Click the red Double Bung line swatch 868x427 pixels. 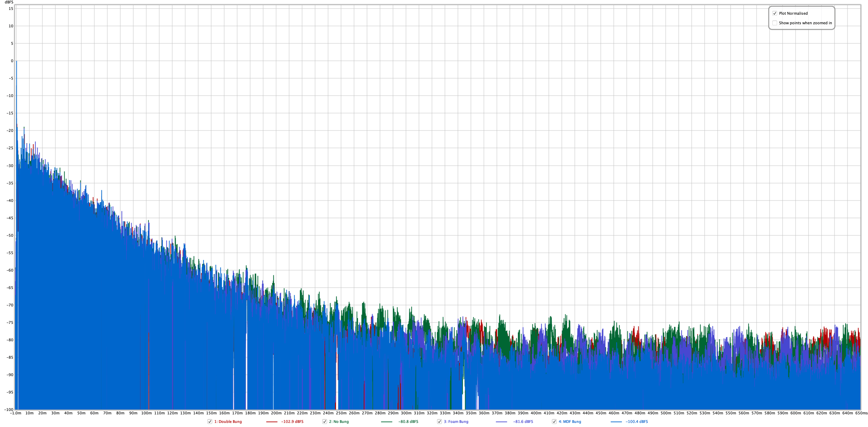[272, 422]
